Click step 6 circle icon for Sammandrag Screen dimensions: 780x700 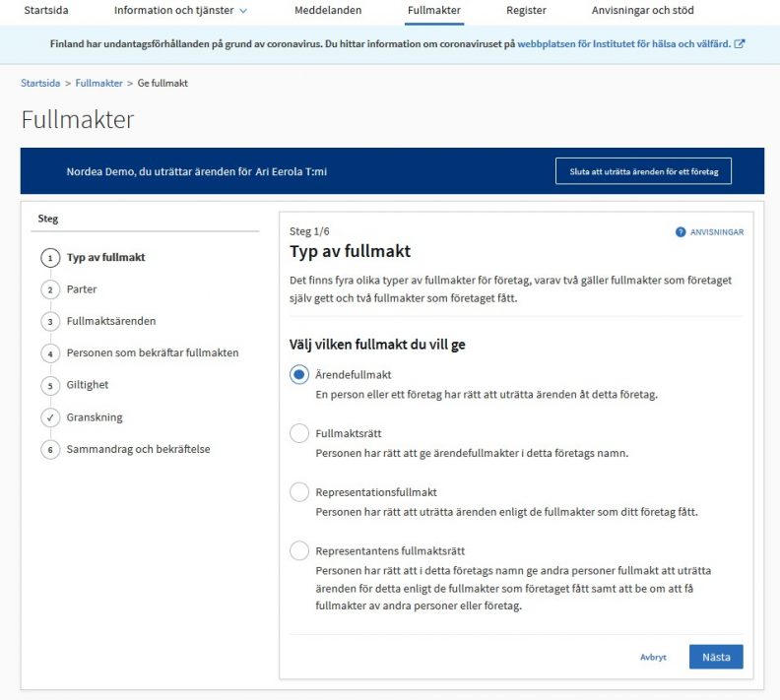(x=50, y=450)
